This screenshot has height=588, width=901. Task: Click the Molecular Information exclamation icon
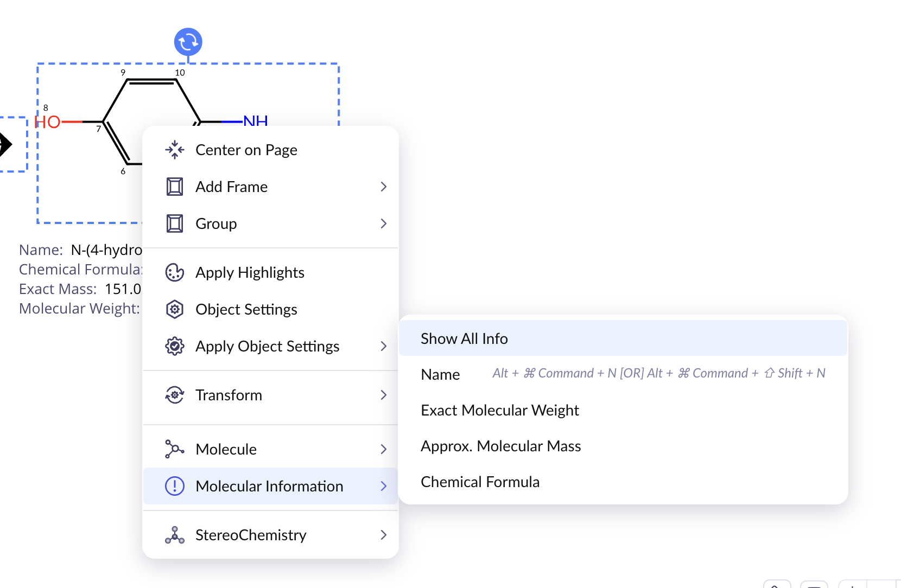click(174, 486)
